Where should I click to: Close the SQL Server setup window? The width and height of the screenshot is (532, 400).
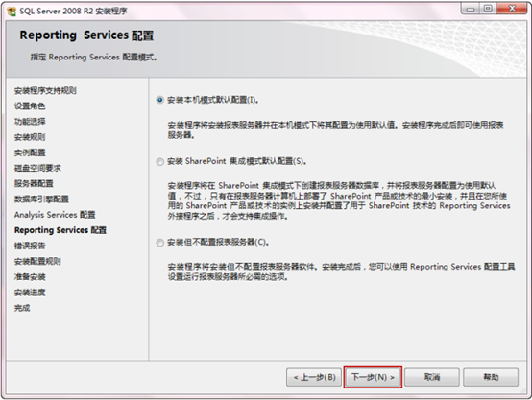click(512, 9)
